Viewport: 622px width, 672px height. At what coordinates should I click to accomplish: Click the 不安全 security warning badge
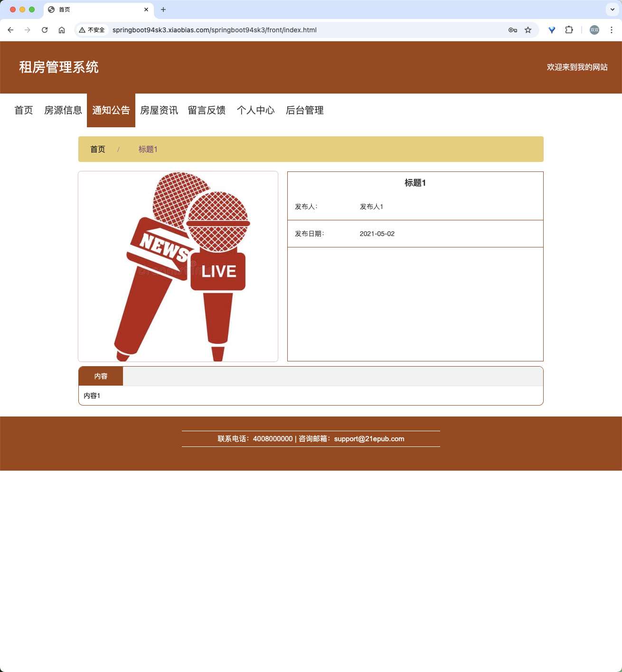[x=92, y=30]
